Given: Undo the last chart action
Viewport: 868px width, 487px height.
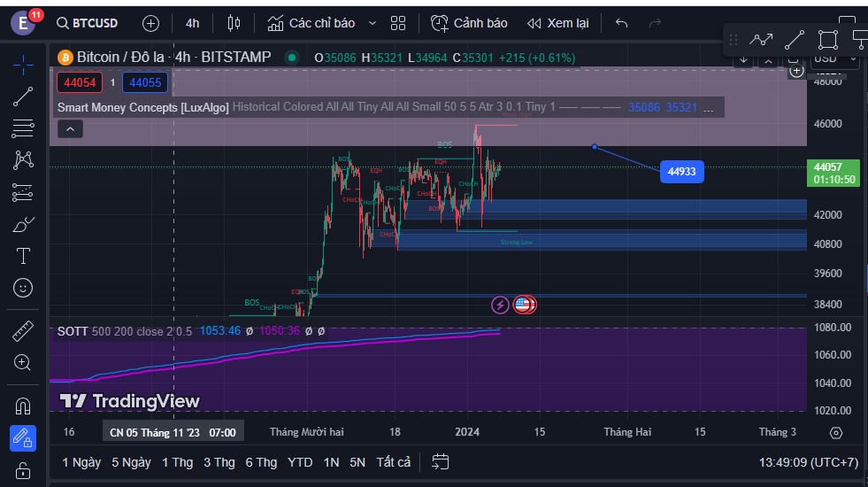Looking at the screenshot, I should (x=622, y=23).
